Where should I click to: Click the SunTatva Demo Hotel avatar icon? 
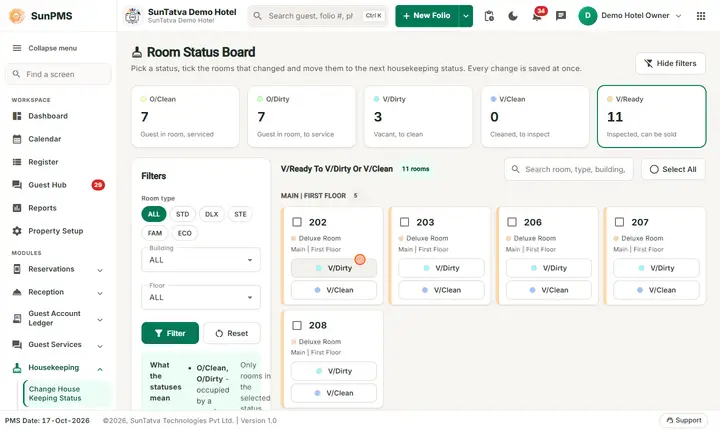pos(133,16)
